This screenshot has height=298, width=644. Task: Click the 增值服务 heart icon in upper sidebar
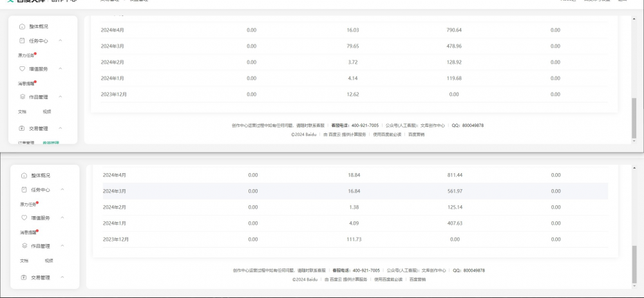23,69
